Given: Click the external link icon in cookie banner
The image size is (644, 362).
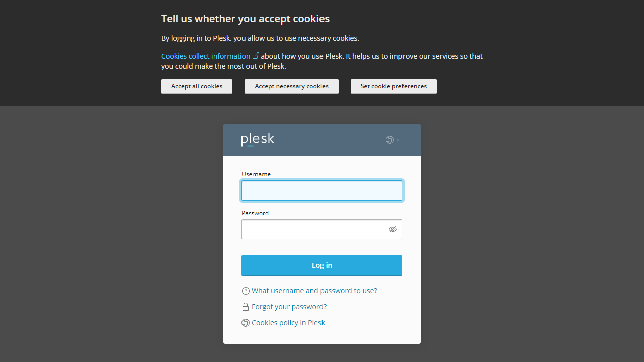Looking at the screenshot, I should coord(256,55).
